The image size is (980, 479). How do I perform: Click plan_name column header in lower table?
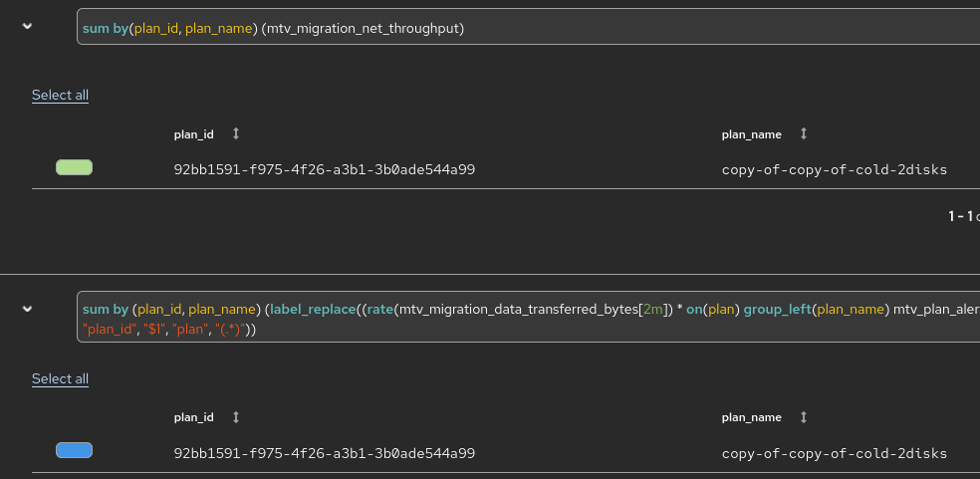[x=752, y=416]
